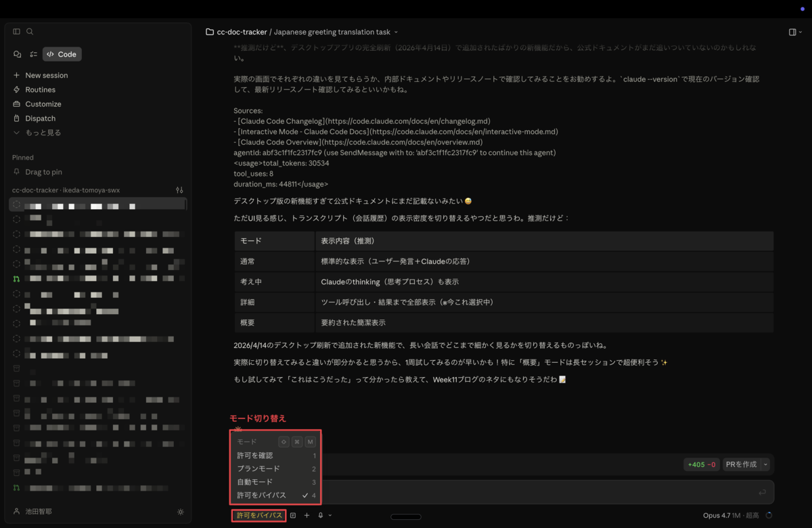
Task: Click the 詳細 table cell
Action: [x=275, y=303]
